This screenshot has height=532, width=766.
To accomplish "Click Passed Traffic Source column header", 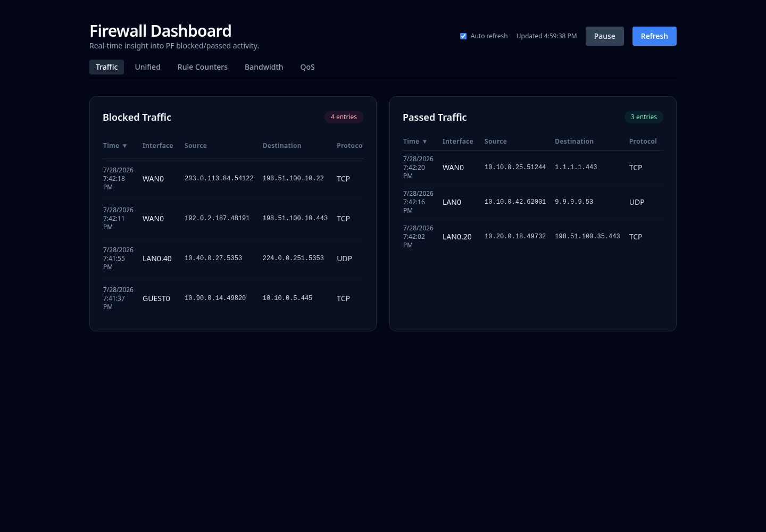I will 496,142.
